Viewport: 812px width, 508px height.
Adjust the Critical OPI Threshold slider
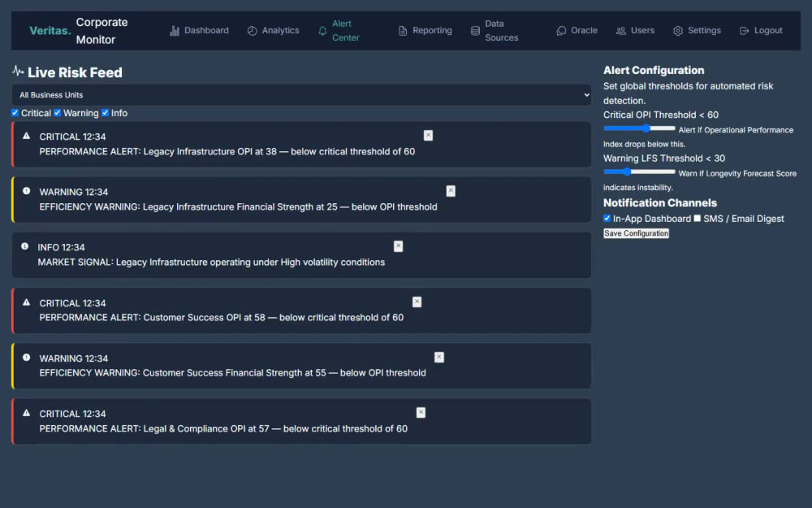coord(640,128)
